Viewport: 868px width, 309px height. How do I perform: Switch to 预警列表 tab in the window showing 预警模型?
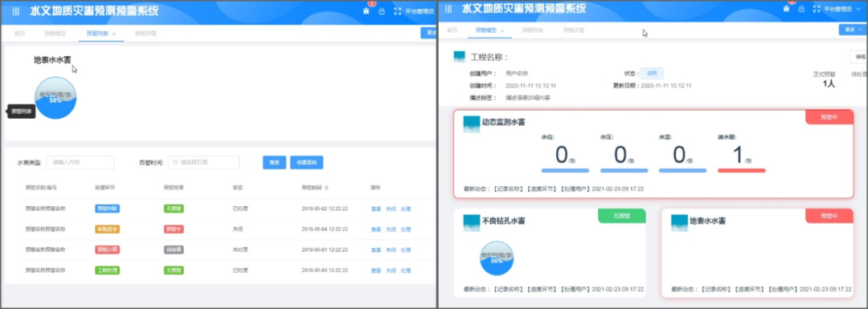point(533,30)
